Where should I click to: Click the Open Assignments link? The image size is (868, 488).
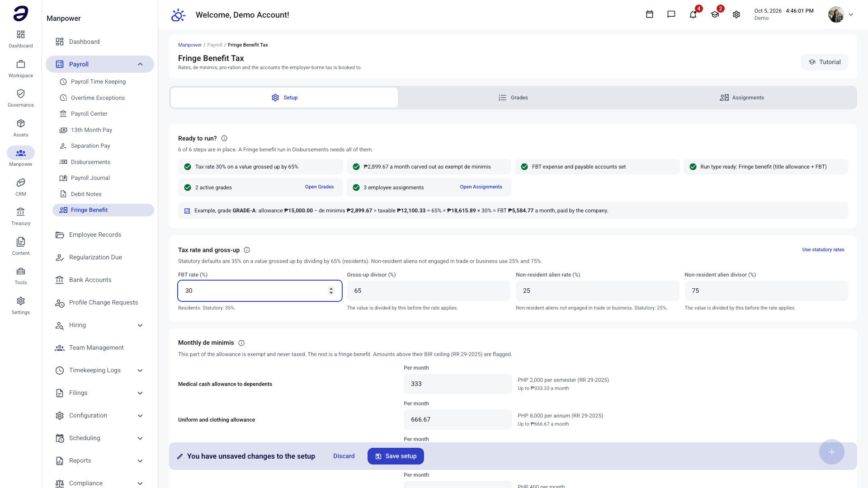tap(481, 187)
